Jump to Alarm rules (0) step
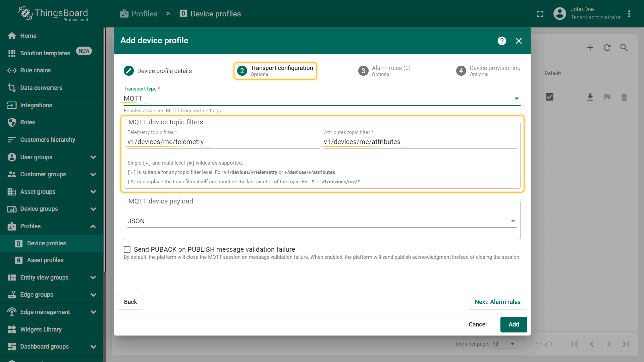The height and width of the screenshot is (362, 644). [x=384, y=71]
